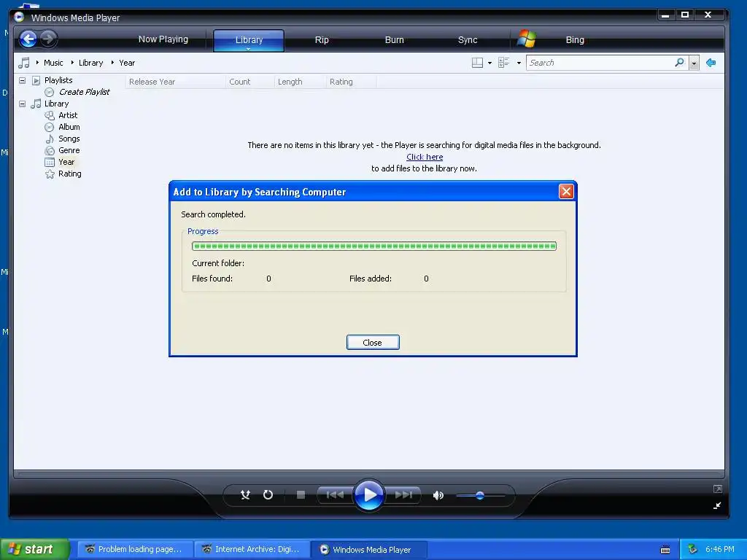
Task: Click the network tray icon
Action: point(693,550)
